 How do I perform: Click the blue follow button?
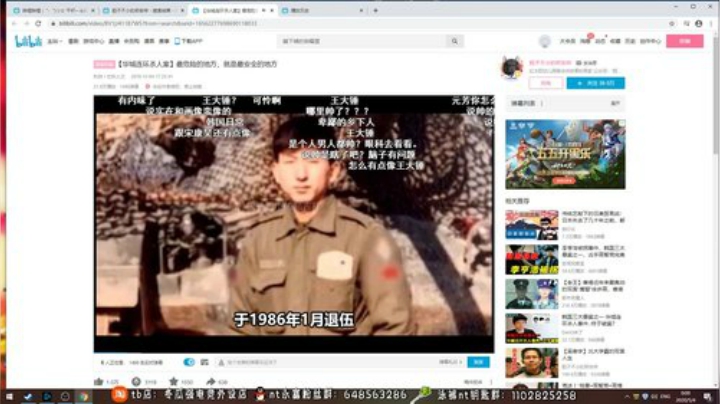pos(596,83)
